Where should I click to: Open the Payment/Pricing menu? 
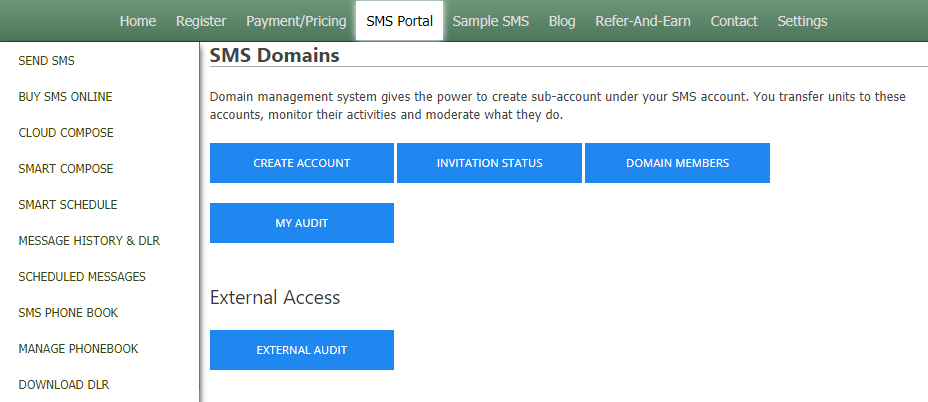(x=297, y=21)
